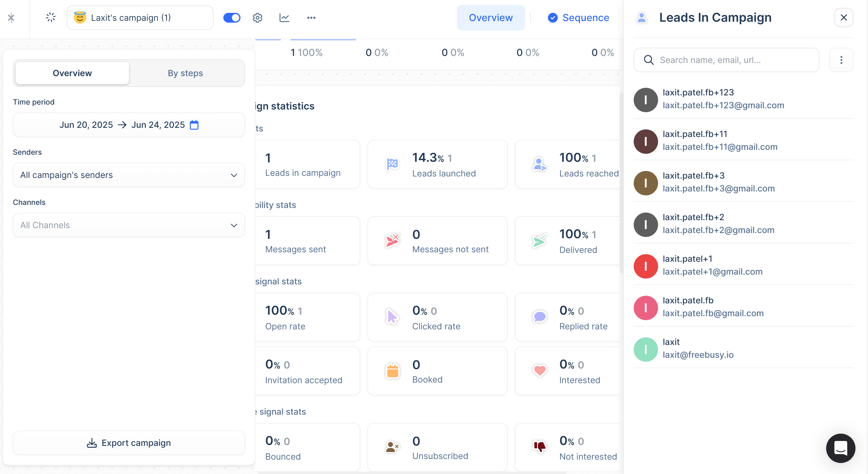This screenshot has height=474, width=868.
Task: Open campaign settings gear icon
Action: (258, 17)
